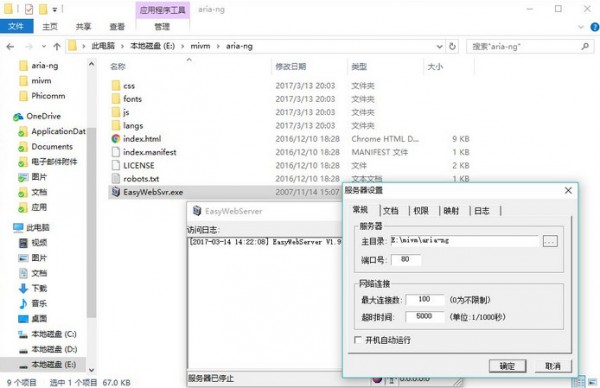Switch to the 查看 ribbon tab
Viewport: 600px width, 388px height.
[117, 26]
